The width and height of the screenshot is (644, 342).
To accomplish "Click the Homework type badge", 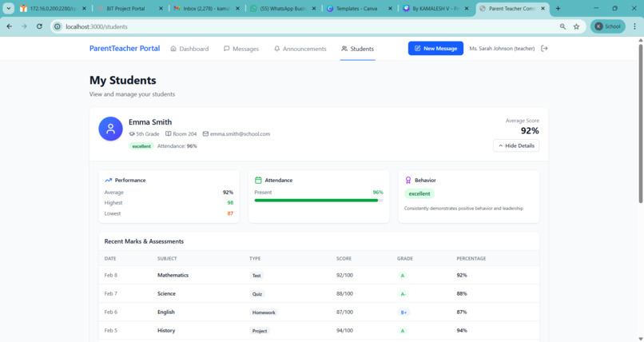I will click(264, 312).
